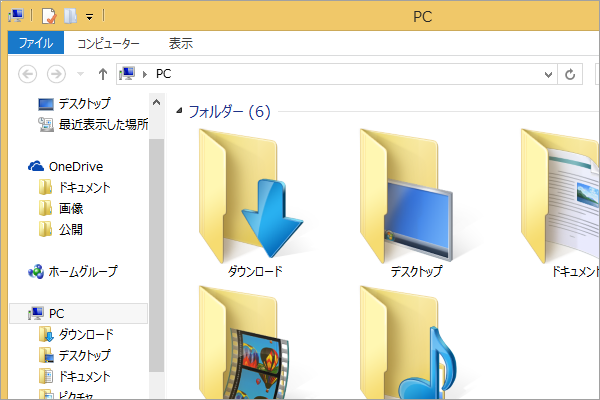Go back with the Back arrow button
This screenshot has height=400, width=600.
tap(28, 74)
